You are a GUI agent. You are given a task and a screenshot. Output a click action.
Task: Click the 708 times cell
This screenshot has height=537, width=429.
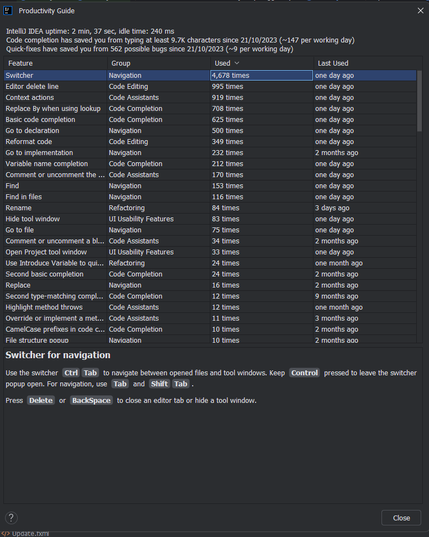click(x=261, y=109)
